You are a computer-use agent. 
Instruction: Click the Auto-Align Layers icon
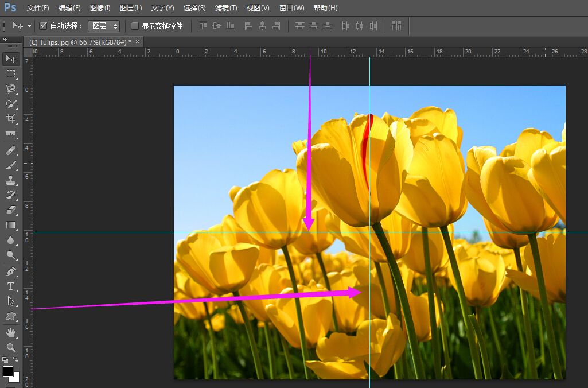[396, 26]
